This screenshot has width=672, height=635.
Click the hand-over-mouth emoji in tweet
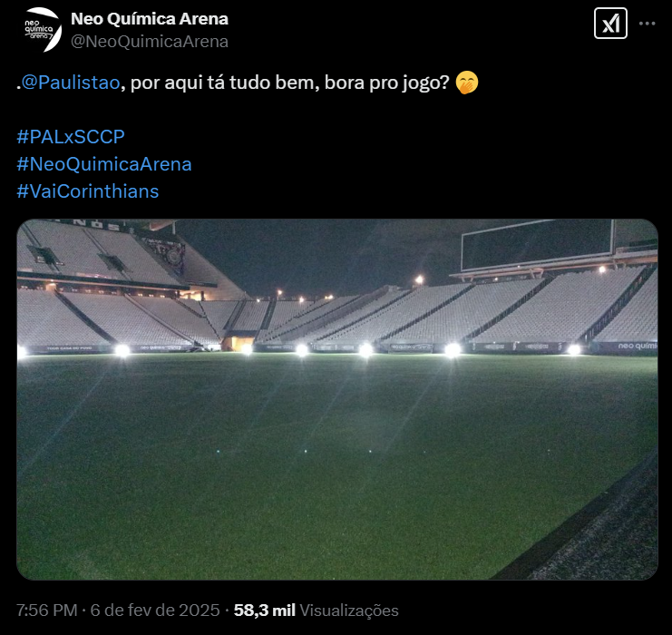[467, 83]
